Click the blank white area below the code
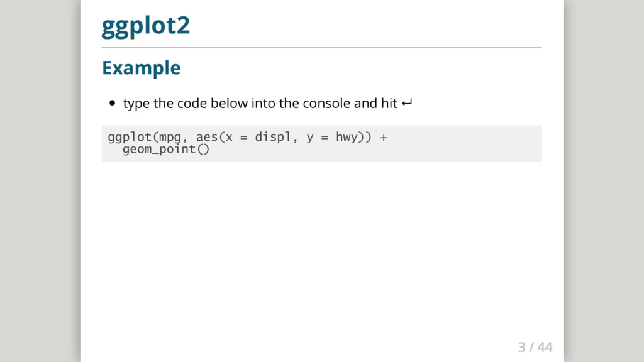The width and height of the screenshot is (644, 362). (x=321, y=251)
